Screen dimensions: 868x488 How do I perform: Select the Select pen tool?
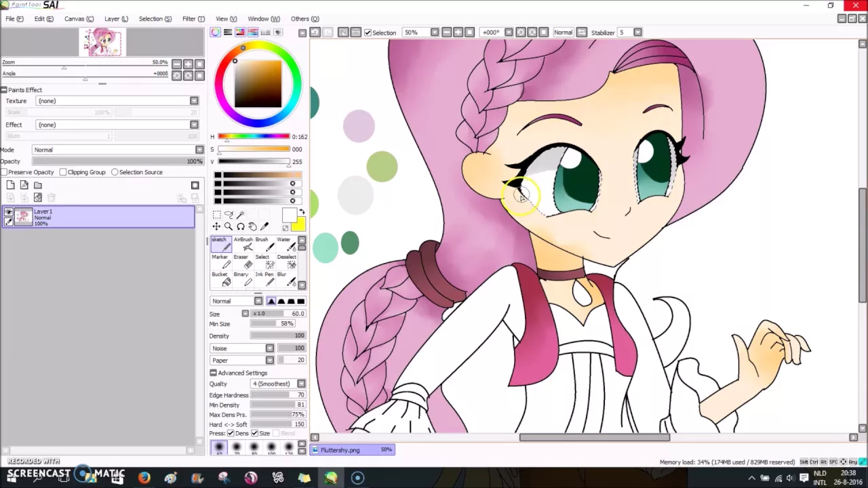click(x=264, y=262)
